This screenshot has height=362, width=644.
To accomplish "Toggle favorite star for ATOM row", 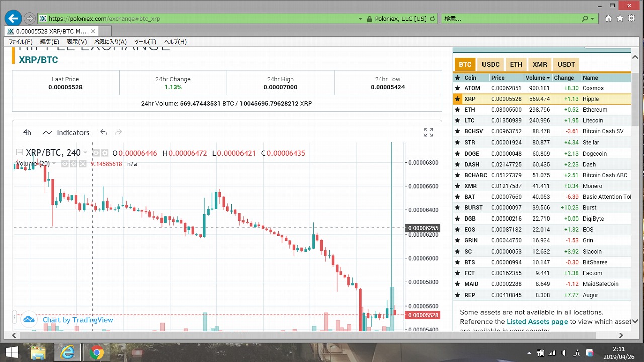I will 457,88.
